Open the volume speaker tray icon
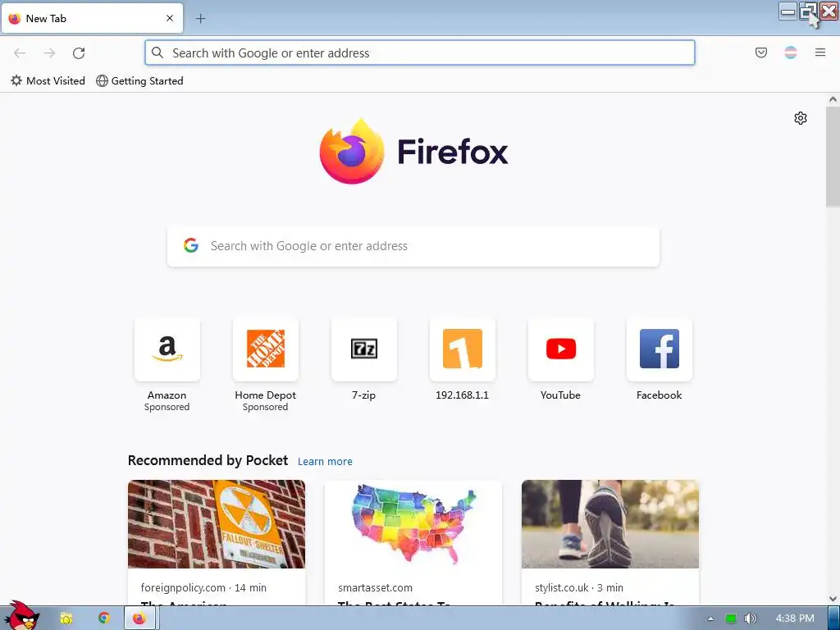Screen dimensions: 840x630 tap(750, 619)
